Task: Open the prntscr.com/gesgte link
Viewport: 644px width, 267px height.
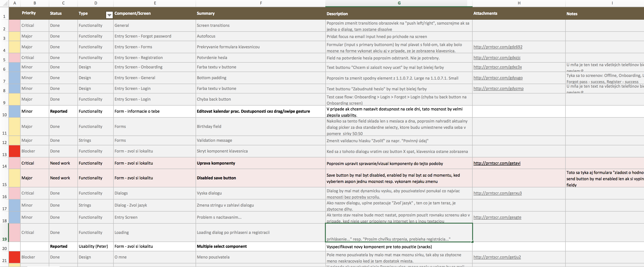Action: point(497,218)
